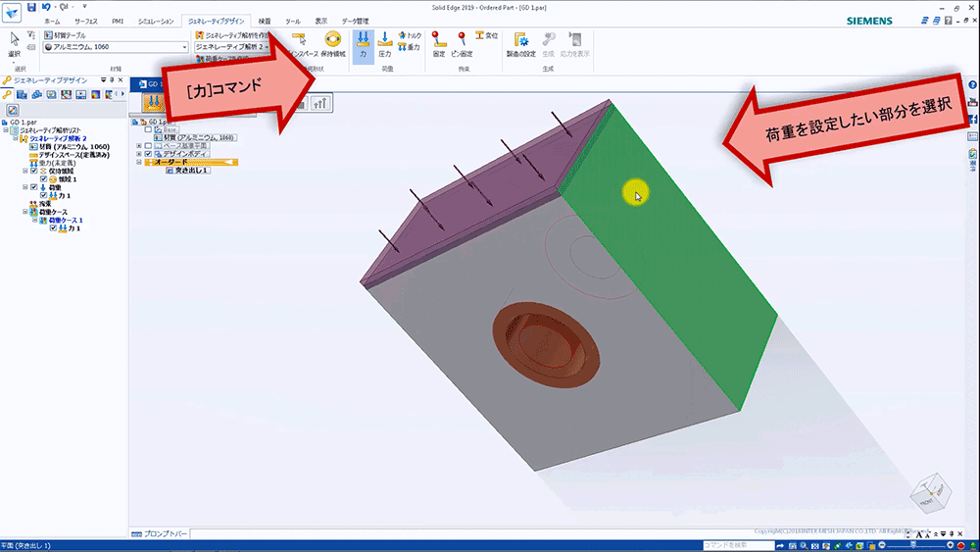Select the 圧力 (Pressure) load tool
Image resolution: width=980 pixels, height=552 pixels.
(x=385, y=46)
